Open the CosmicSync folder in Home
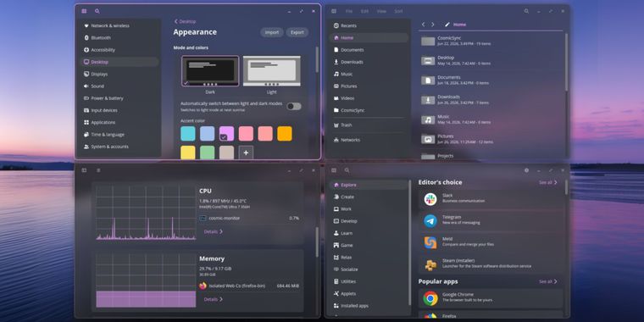 pos(491,41)
